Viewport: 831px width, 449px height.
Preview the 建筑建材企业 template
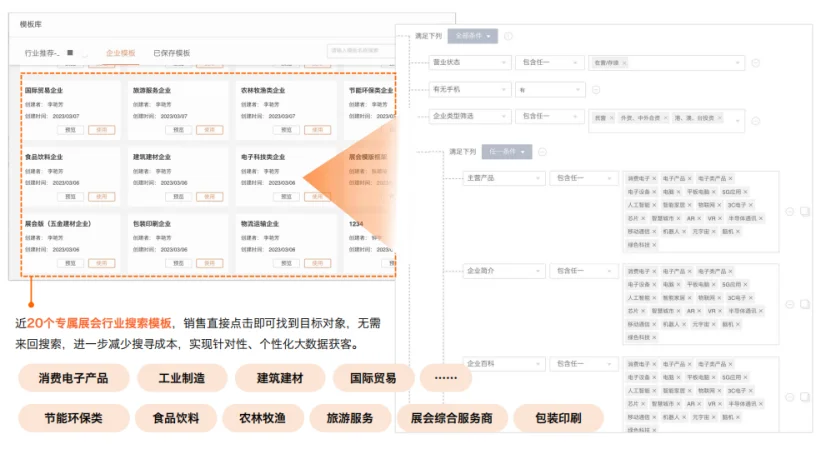pyautogui.click(x=178, y=197)
